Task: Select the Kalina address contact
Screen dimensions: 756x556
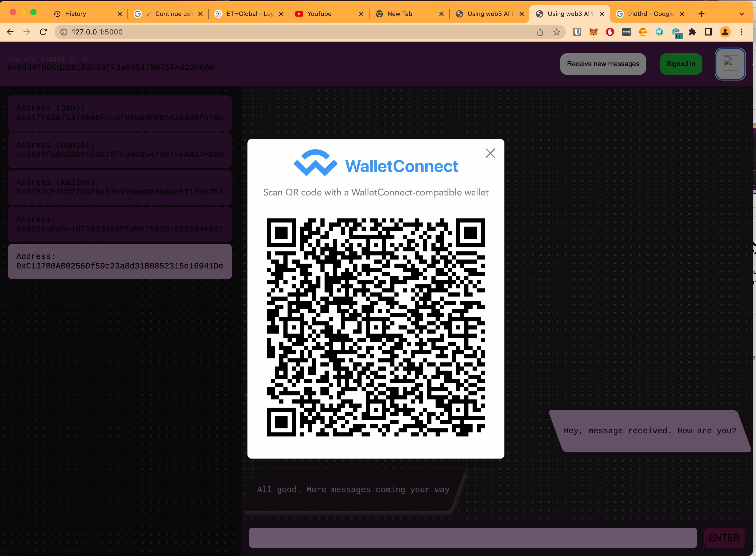Action: click(120, 187)
